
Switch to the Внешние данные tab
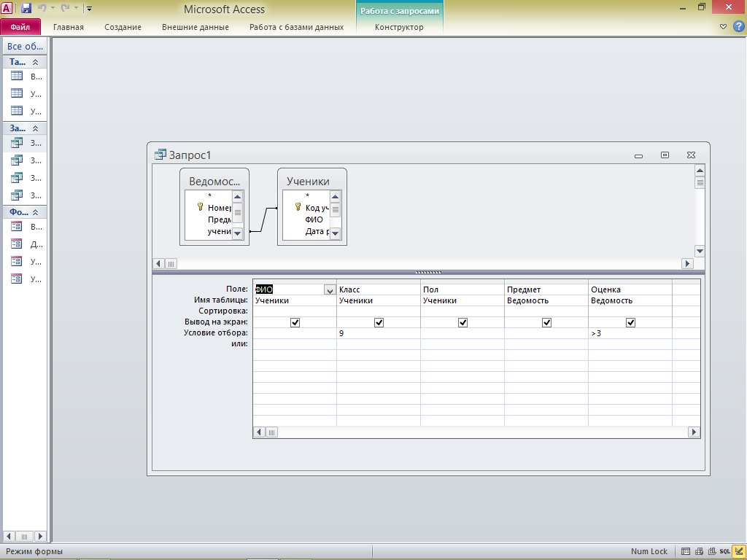click(196, 27)
